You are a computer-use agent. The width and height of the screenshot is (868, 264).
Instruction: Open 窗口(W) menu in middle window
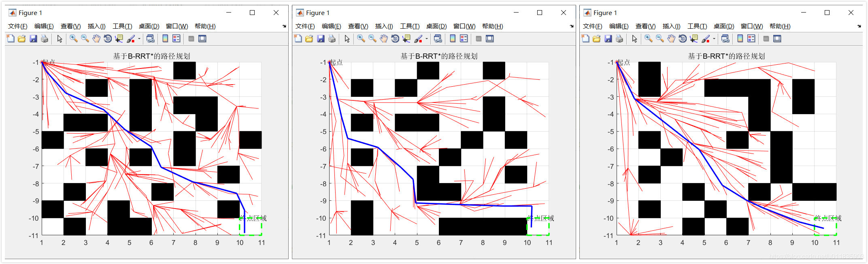(x=464, y=26)
